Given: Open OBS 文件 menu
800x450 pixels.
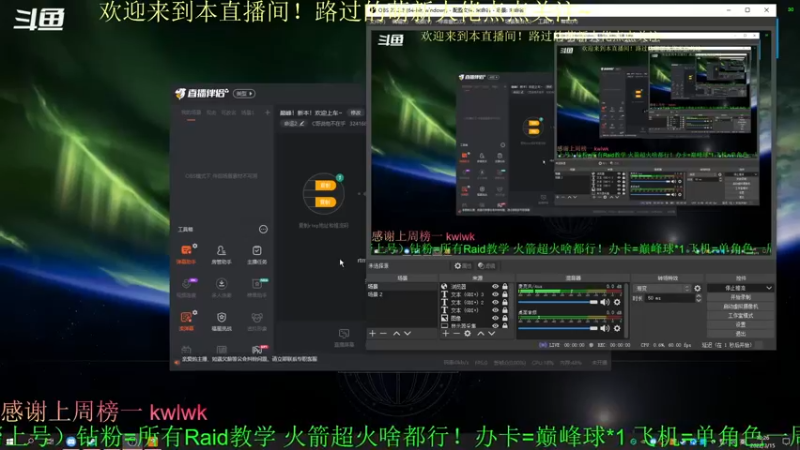Looking at the screenshot, I should click(x=377, y=21).
